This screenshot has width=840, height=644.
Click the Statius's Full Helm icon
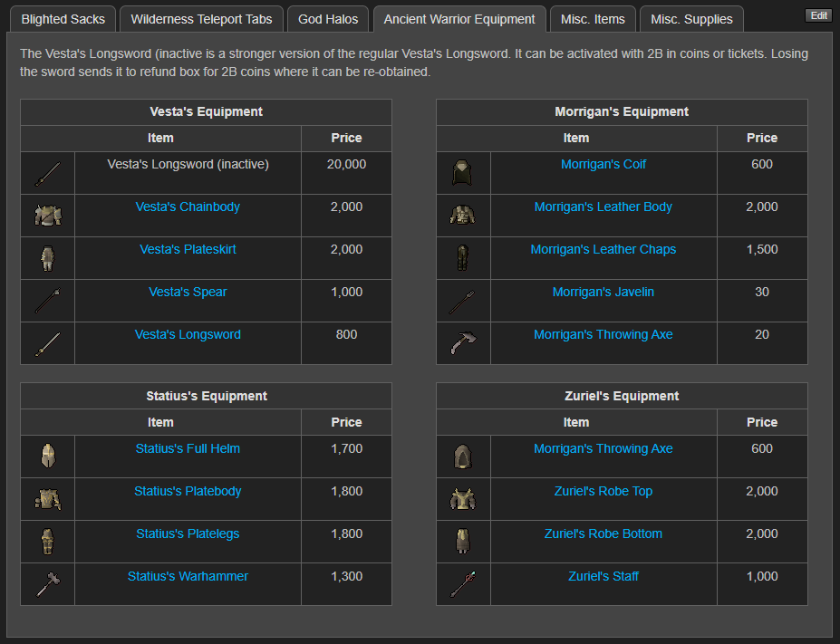47,457
